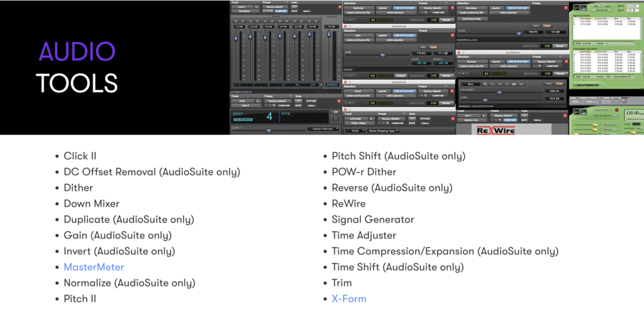Click the GAIN slider handle
644x323 pixels.
click(382, 55)
